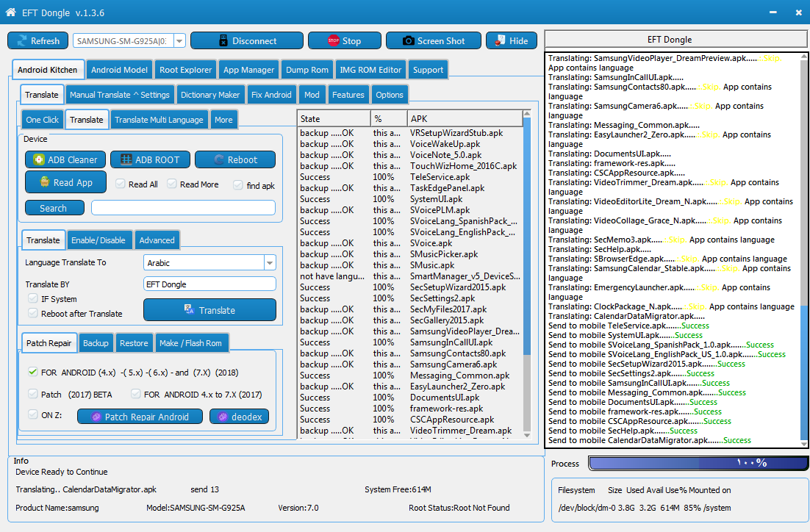This screenshot has width=810, height=532.
Task: Go to the Support tab
Action: (429, 70)
